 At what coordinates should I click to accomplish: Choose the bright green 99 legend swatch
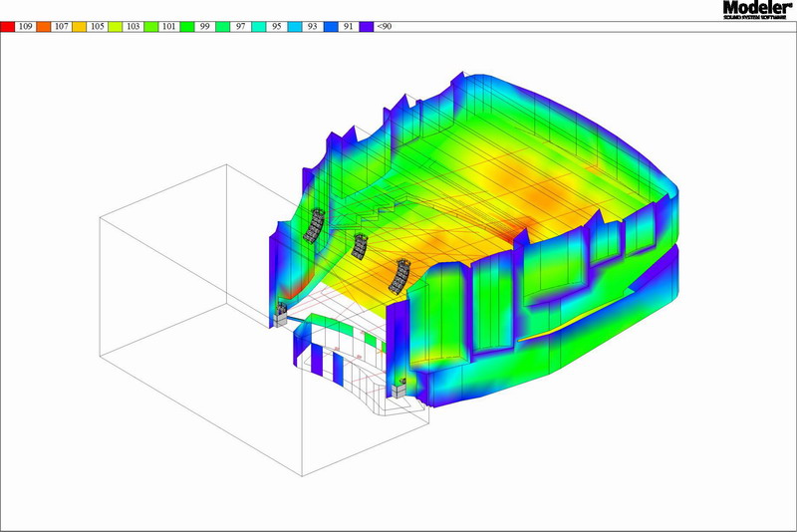(x=187, y=27)
